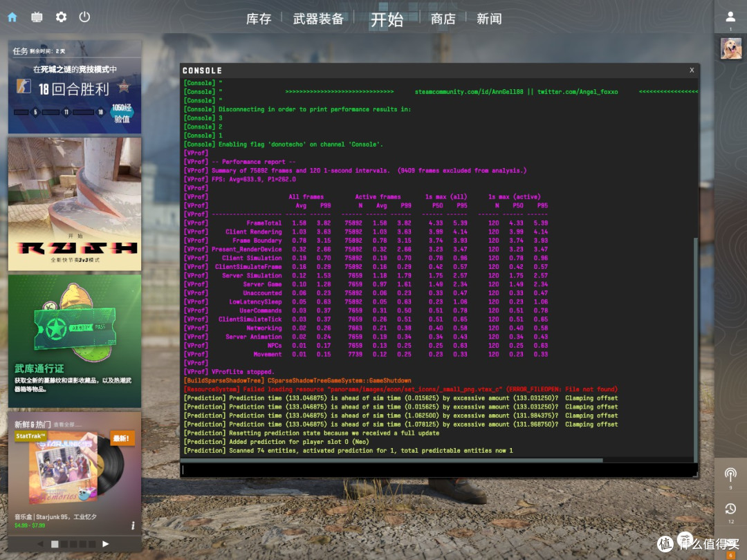Open the 新闻 news tab

click(x=489, y=19)
